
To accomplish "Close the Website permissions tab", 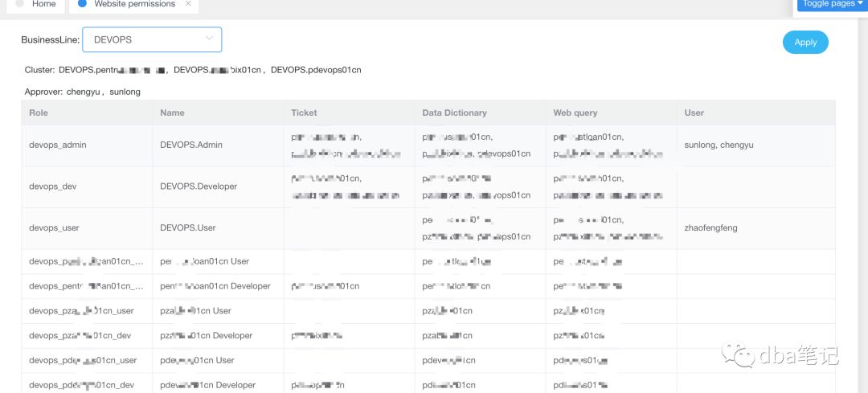I will pyautogui.click(x=188, y=4).
